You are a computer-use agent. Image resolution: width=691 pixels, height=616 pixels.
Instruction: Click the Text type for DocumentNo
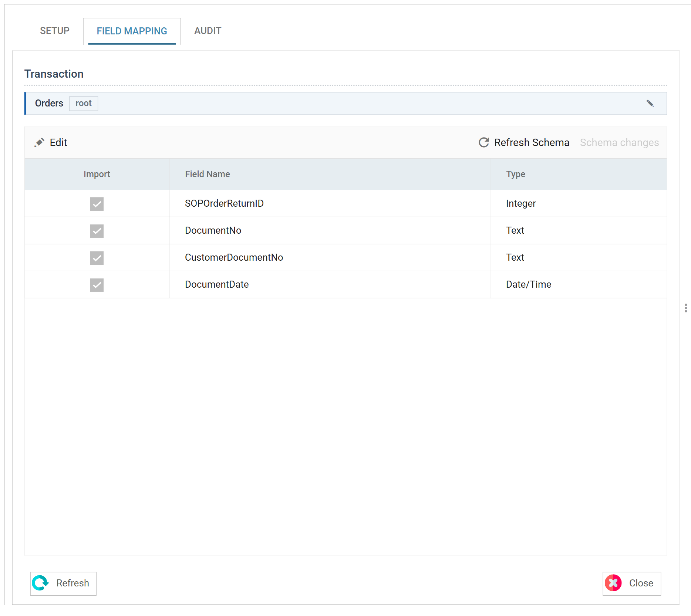(579, 230)
